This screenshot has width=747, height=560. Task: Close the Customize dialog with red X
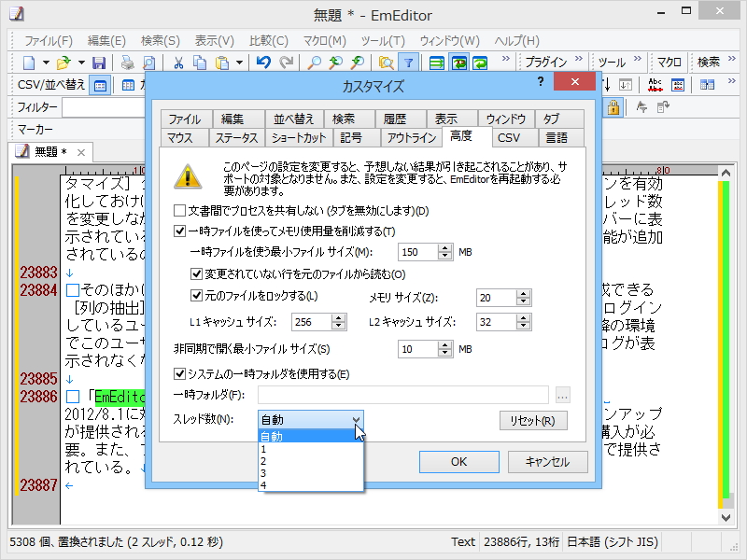click(574, 81)
